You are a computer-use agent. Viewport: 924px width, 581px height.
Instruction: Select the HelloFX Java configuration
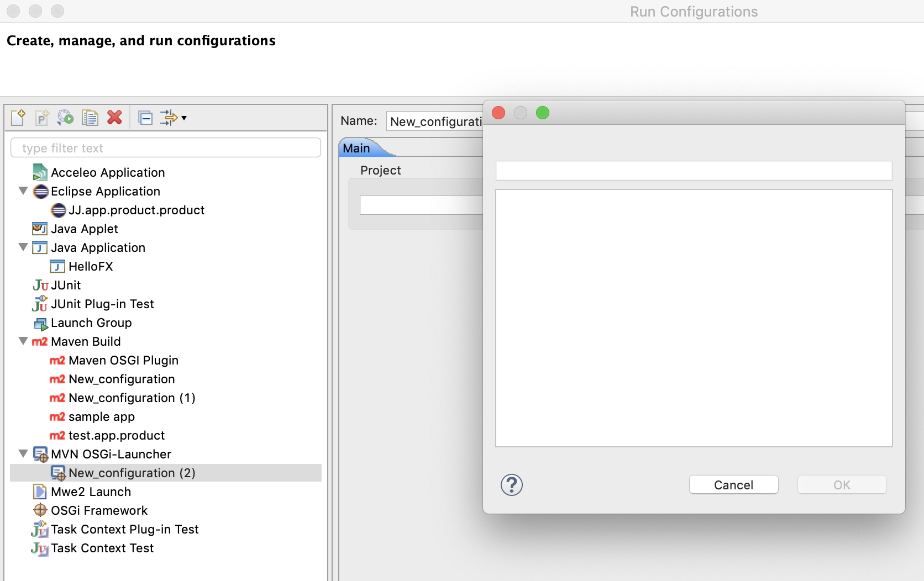point(90,266)
